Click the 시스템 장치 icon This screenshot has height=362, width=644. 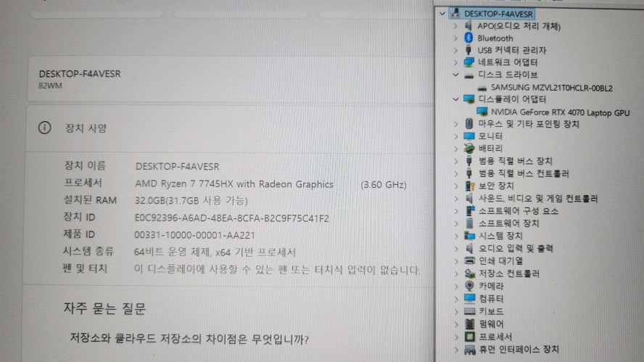click(x=469, y=236)
